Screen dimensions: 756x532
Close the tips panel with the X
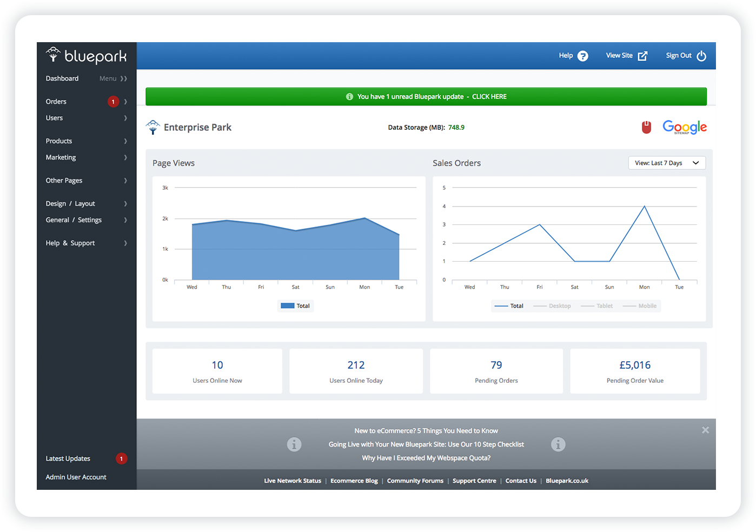pyautogui.click(x=705, y=430)
